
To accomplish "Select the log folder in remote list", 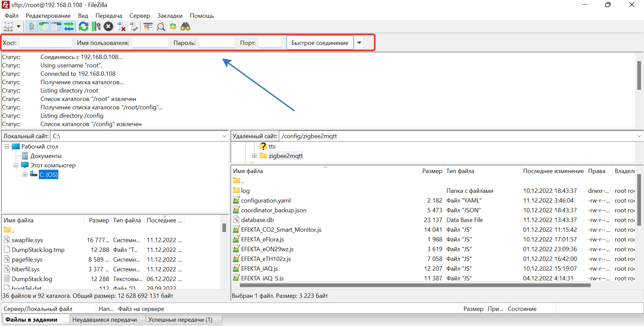I will 245,191.
